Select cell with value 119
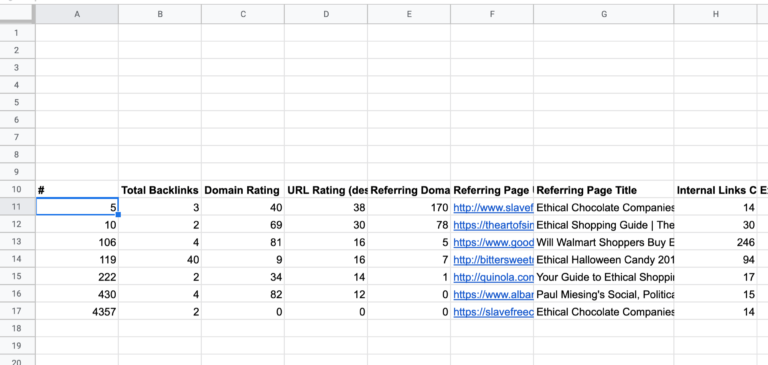Screen dimensions: 768x365 (77, 260)
